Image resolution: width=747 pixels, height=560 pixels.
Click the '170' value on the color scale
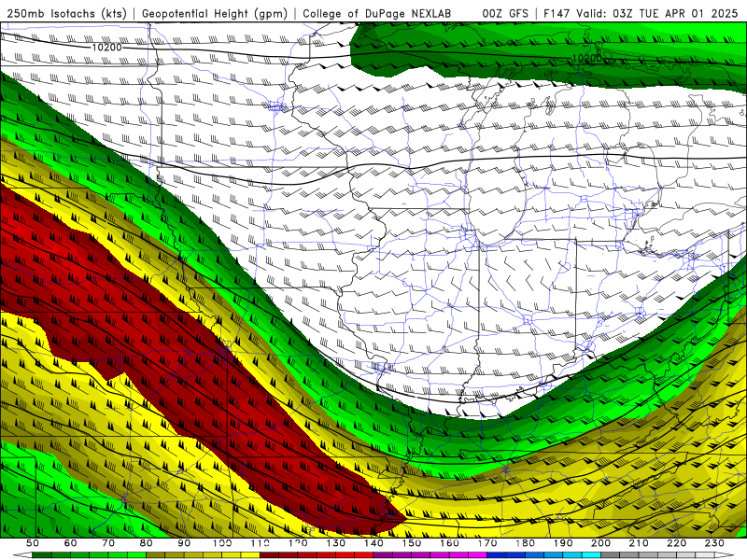486,543
